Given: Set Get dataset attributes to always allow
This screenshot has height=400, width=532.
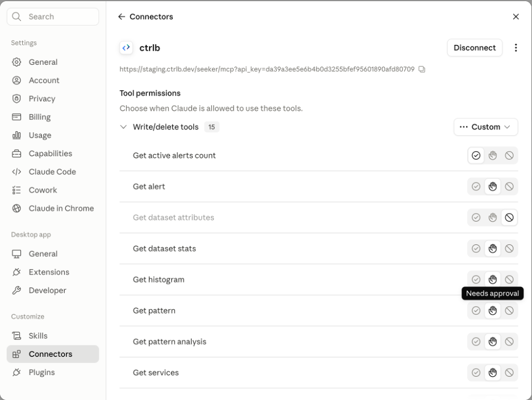Looking at the screenshot, I should point(476,218).
